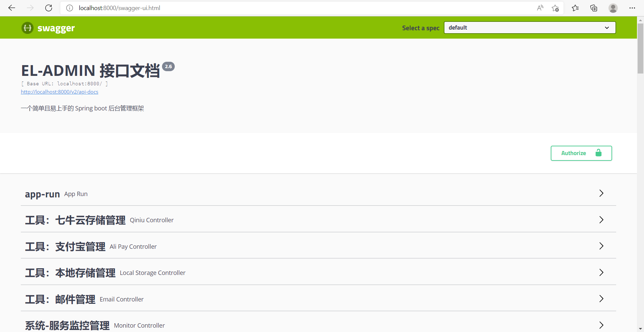Reload the swagger-ui page

tap(49, 8)
